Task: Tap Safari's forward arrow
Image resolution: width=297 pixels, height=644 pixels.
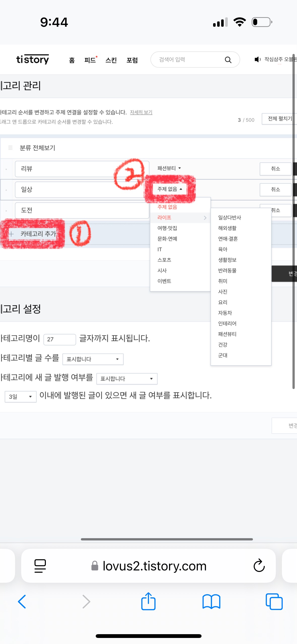Action: click(86, 602)
